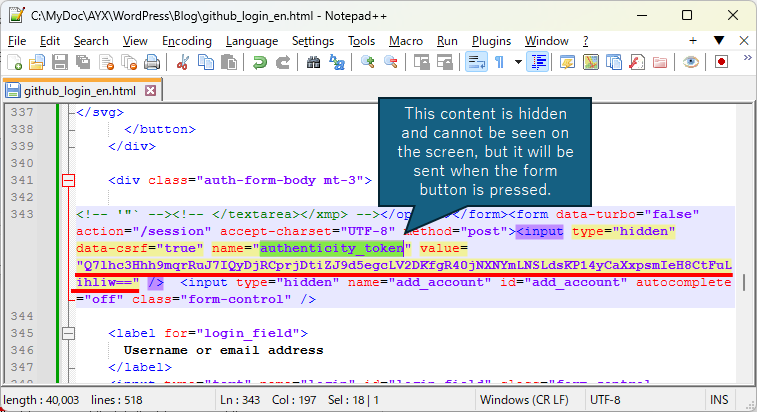The width and height of the screenshot is (757, 412).
Task: Open the File menu
Action: tap(17, 41)
